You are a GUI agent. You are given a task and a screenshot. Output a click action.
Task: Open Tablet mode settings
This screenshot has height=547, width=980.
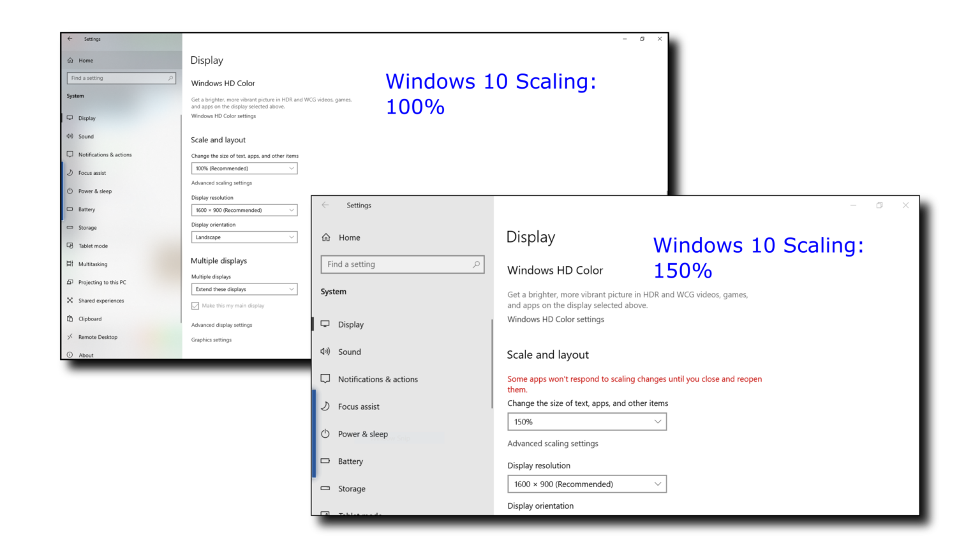click(93, 245)
